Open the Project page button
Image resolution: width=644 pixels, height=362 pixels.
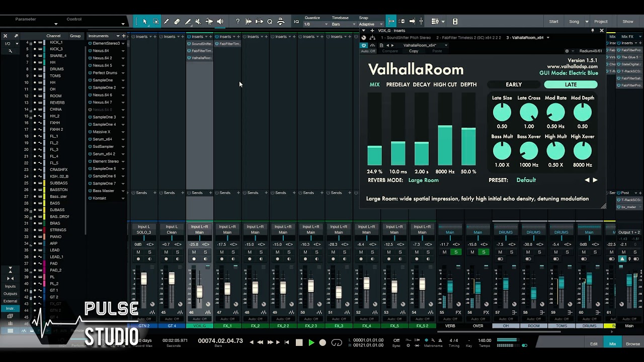(601, 22)
